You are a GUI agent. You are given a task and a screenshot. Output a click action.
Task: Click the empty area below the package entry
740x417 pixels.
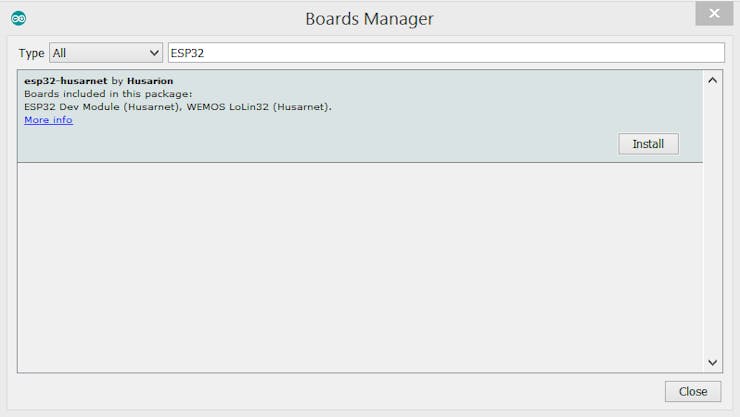tap(360, 267)
